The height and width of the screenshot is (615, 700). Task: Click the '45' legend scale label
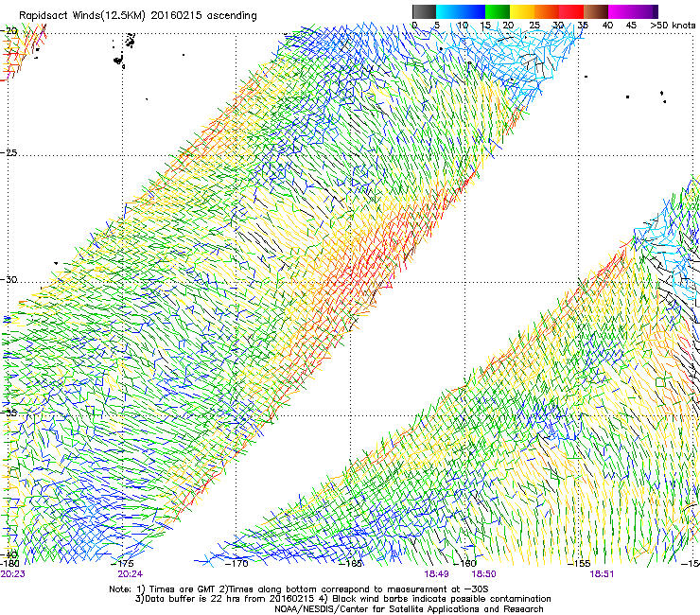[x=631, y=26]
